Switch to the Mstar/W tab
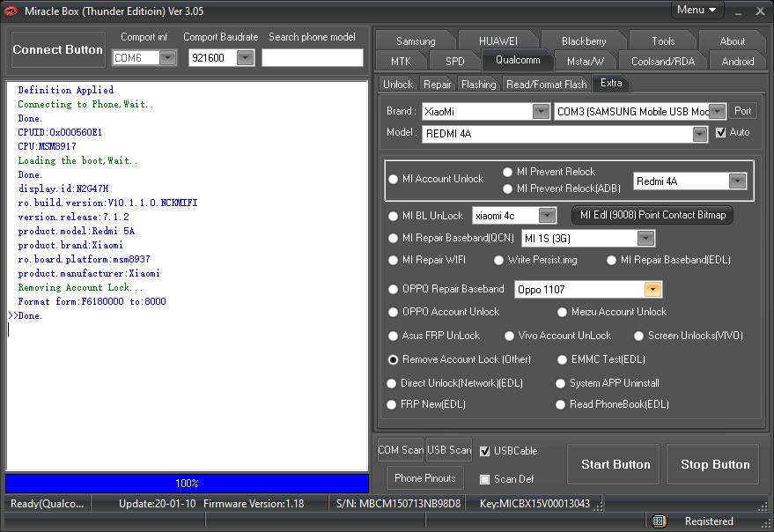Viewport: 774px width, 532px height. (585, 62)
